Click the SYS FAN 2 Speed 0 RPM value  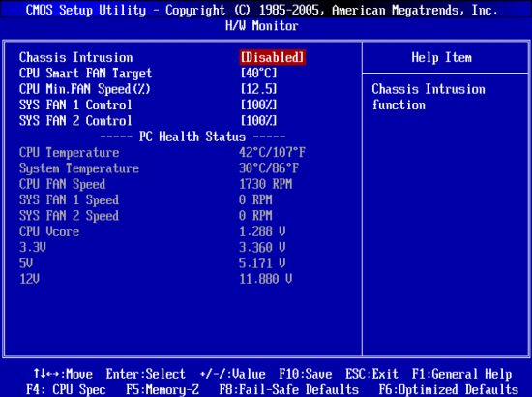255,216
